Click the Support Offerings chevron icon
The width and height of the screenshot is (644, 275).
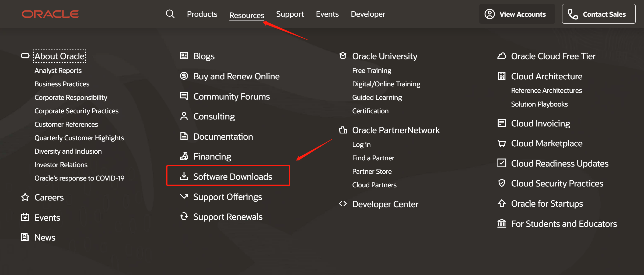coord(184,196)
